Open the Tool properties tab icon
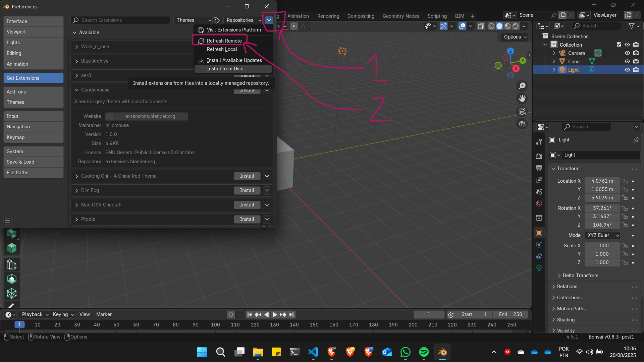Image resolution: width=644 pixels, height=362 pixels. point(539,142)
